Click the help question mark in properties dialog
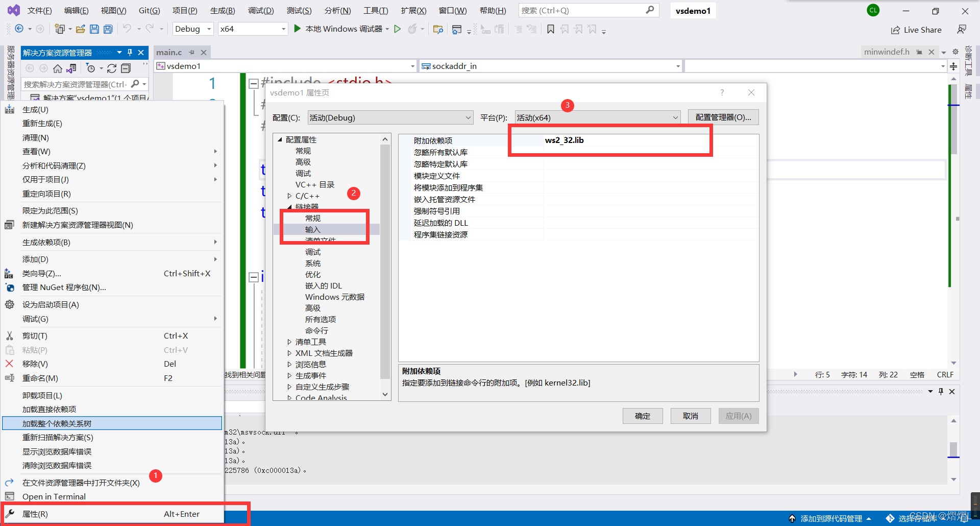This screenshot has height=526, width=980. [722, 92]
